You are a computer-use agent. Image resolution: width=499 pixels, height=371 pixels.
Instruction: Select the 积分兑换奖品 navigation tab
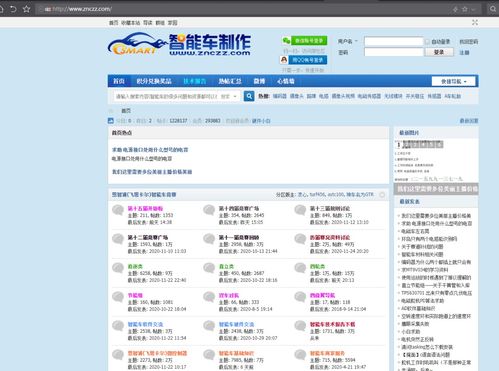click(x=154, y=81)
